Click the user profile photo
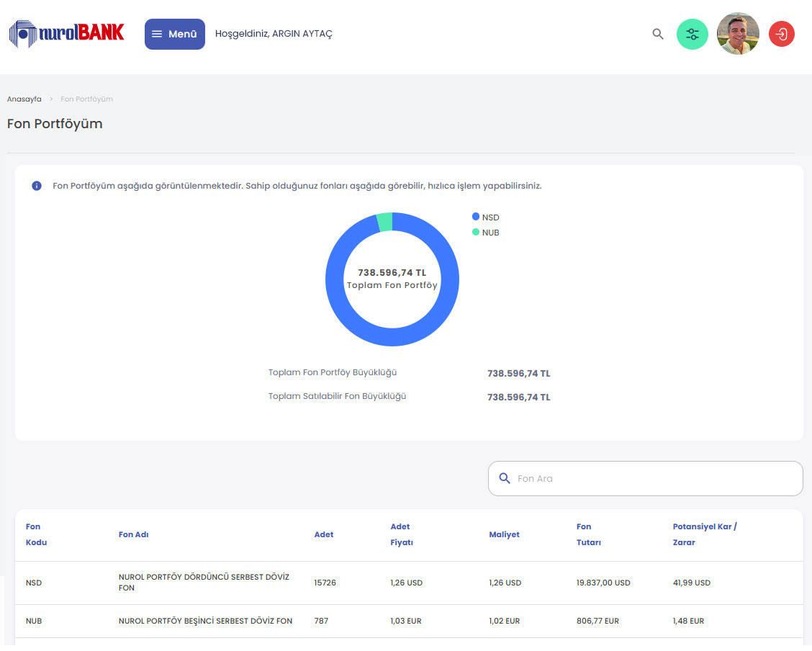Screen dimensions: 812x651 pos(737,34)
